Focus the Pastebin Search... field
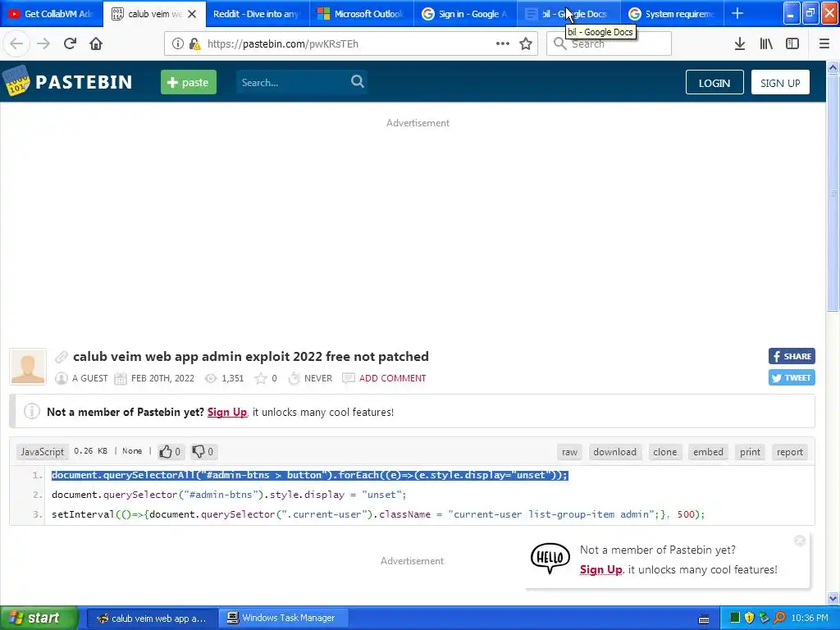840x630 pixels. tap(292, 82)
